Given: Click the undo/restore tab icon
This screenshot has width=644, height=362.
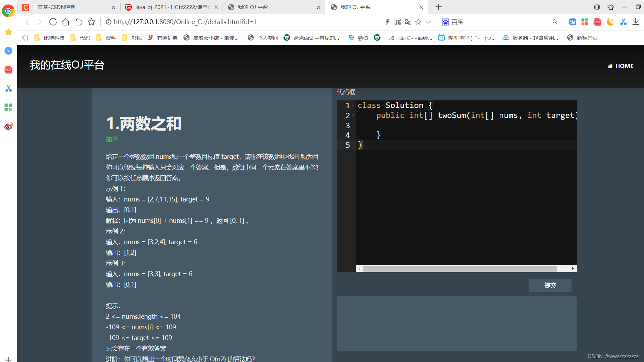Looking at the screenshot, I should tap(79, 22).
